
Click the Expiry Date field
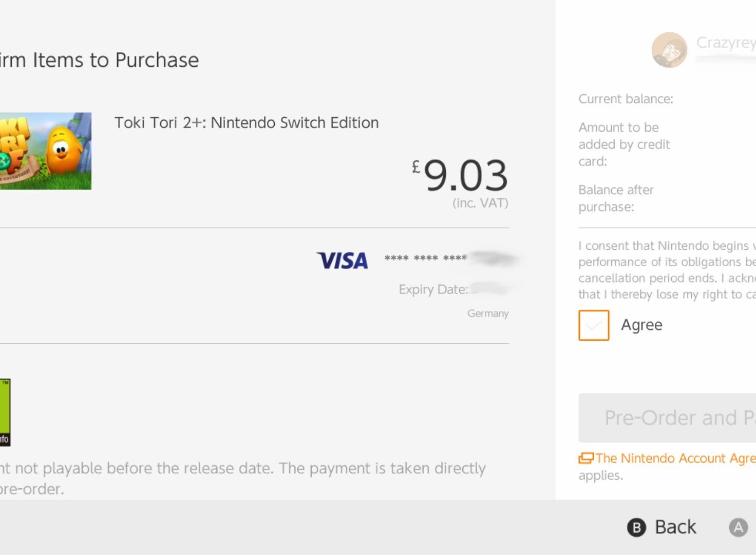(x=454, y=289)
